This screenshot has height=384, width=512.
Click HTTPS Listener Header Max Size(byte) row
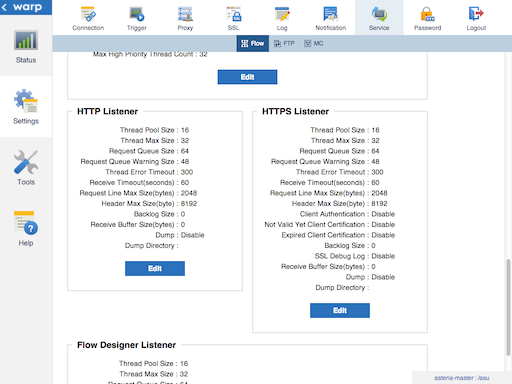click(340, 204)
